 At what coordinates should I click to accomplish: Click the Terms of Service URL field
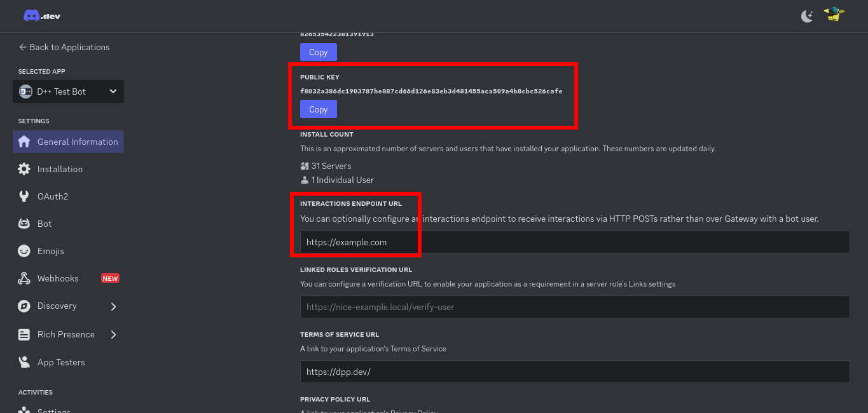[x=574, y=372]
